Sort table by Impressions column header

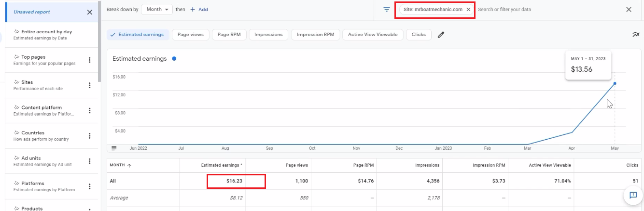pyautogui.click(x=427, y=165)
